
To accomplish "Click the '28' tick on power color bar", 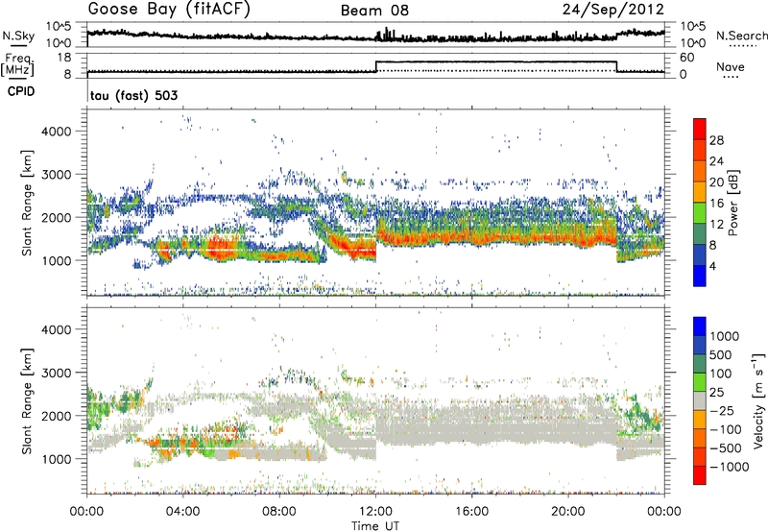I will [x=716, y=140].
